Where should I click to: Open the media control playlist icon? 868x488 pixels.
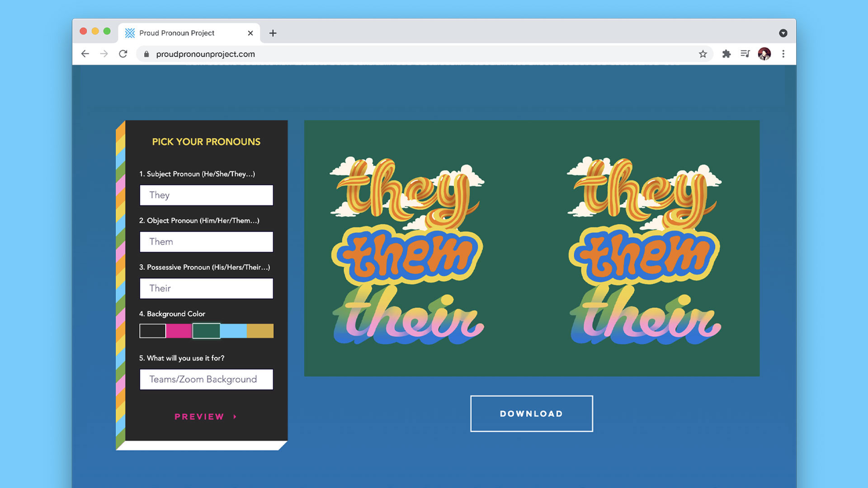point(745,54)
